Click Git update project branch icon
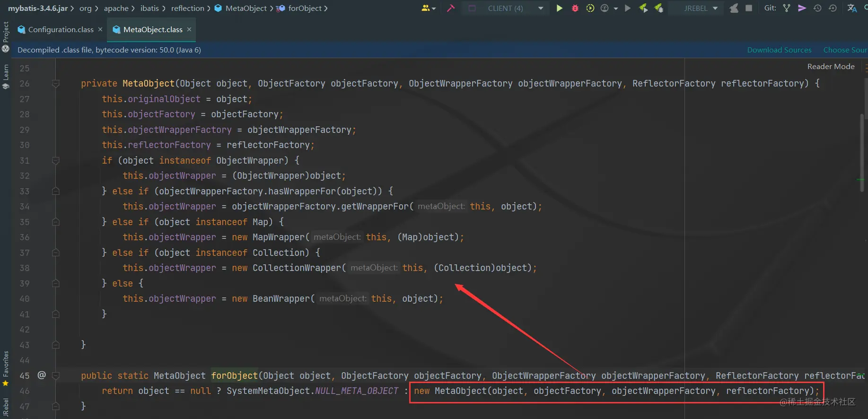868x419 pixels. [x=787, y=8]
